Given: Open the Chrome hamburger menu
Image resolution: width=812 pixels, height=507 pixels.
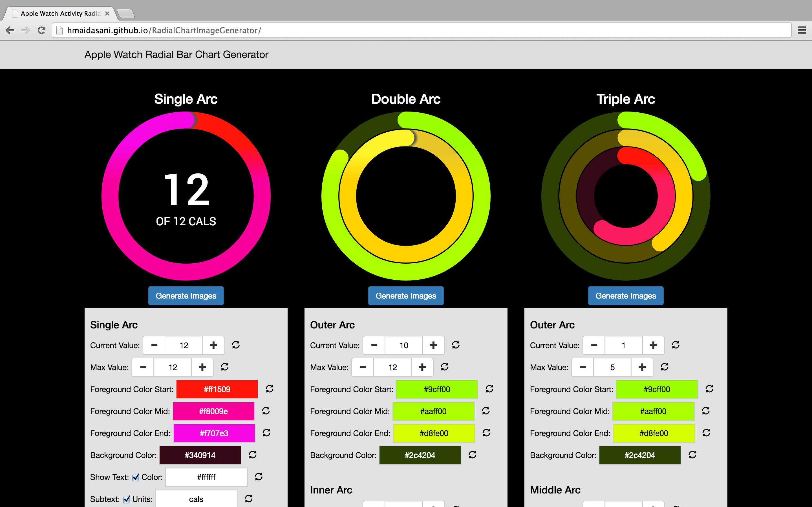Looking at the screenshot, I should coord(802,30).
